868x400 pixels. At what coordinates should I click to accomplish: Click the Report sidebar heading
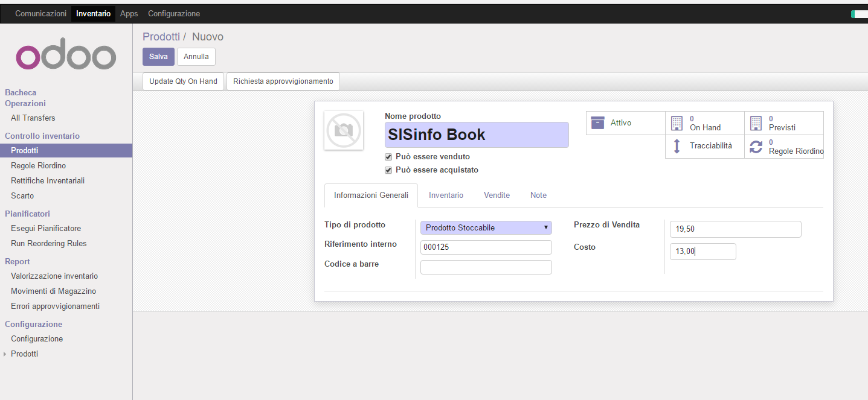click(x=18, y=262)
